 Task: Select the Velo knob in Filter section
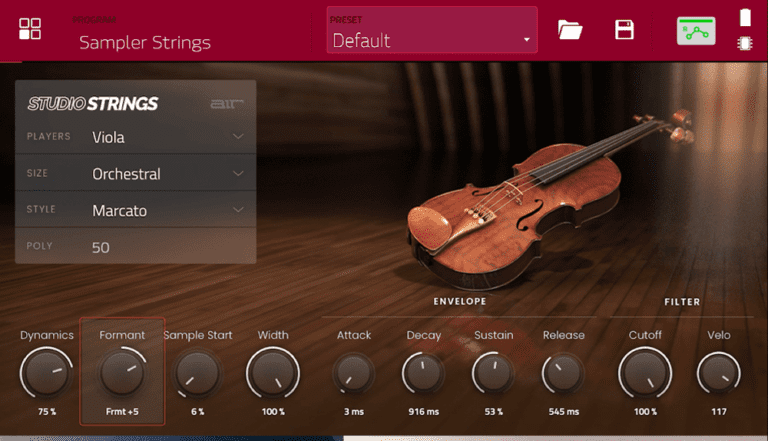click(x=719, y=374)
